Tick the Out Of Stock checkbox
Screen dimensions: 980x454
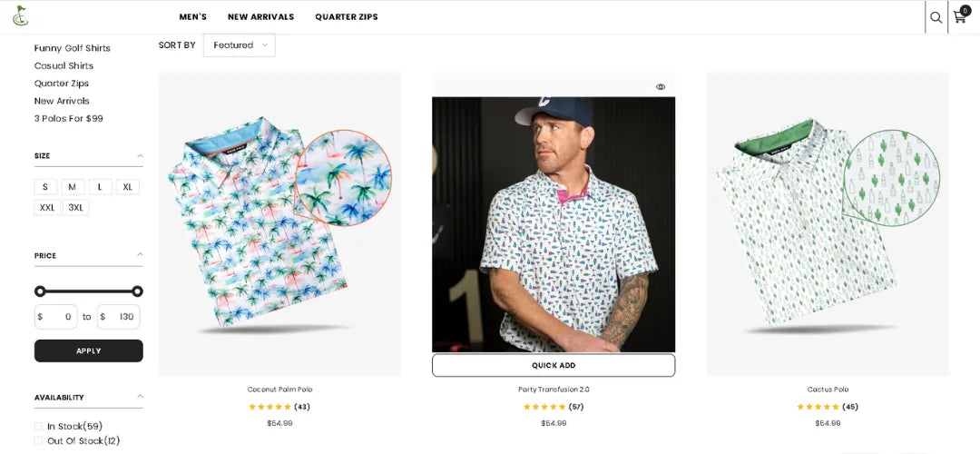39,441
